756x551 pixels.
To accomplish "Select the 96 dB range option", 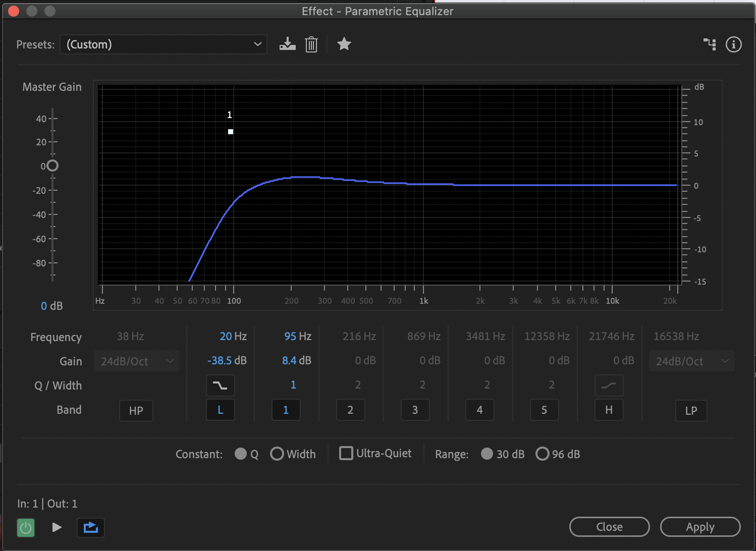I will (543, 454).
